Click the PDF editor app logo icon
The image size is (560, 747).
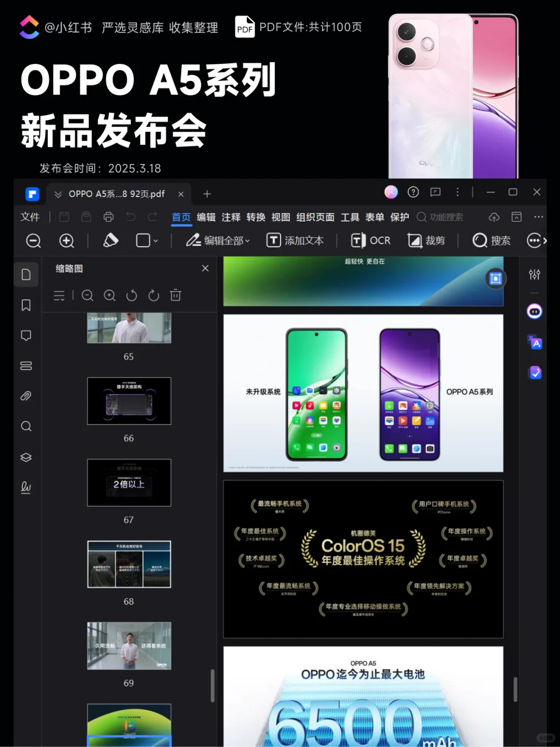pyautogui.click(x=32, y=194)
